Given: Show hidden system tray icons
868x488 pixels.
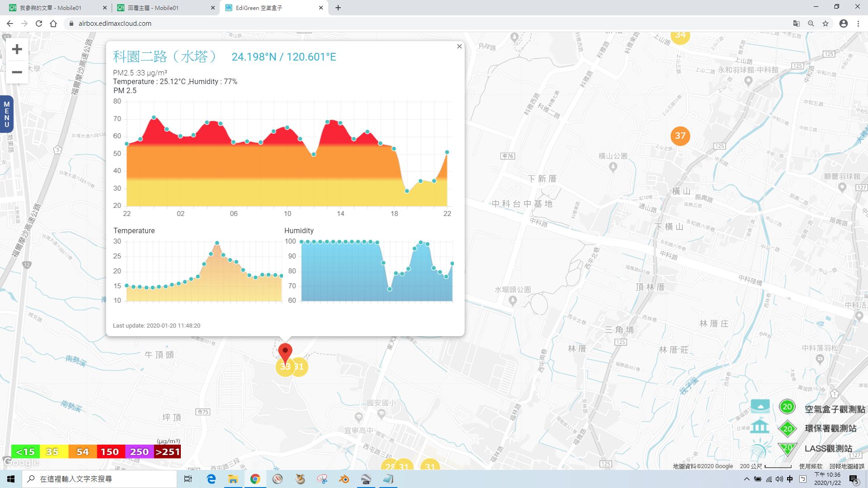Looking at the screenshot, I should (x=746, y=479).
